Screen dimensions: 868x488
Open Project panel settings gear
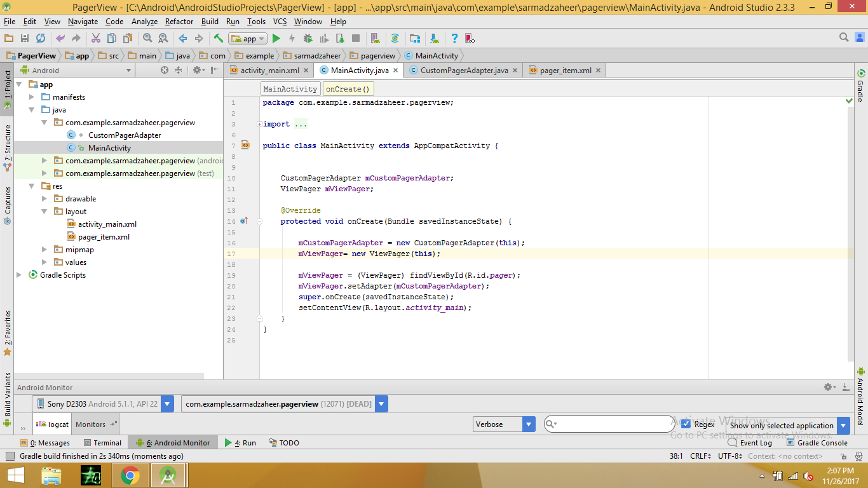(x=198, y=71)
